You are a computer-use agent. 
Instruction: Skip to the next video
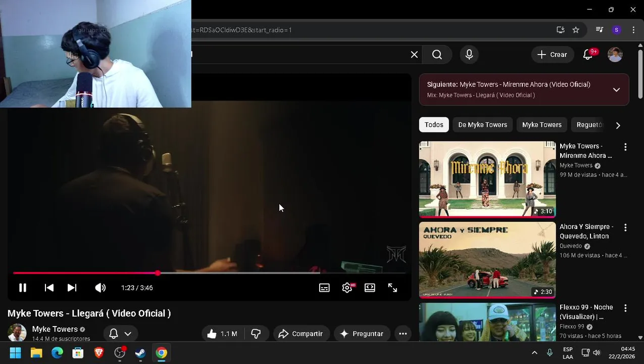(x=72, y=288)
